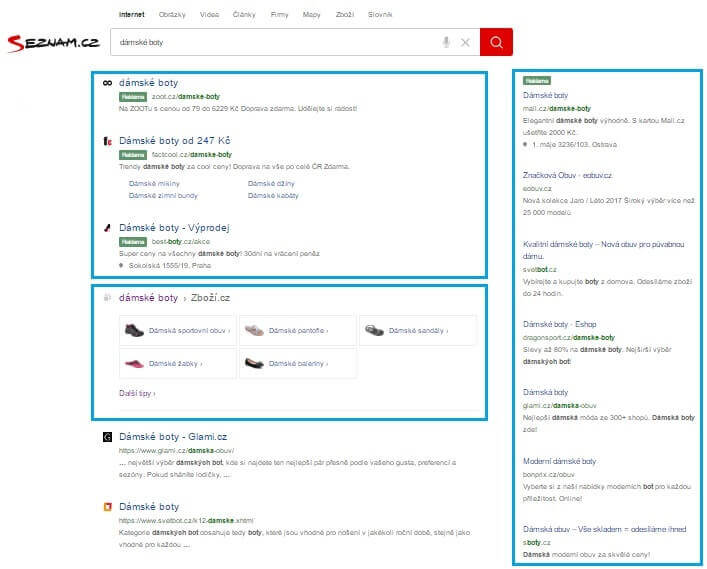Click the svetbot.cz favicon next to the last result
The width and height of the screenshot is (707, 569).
pyautogui.click(x=107, y=507)
